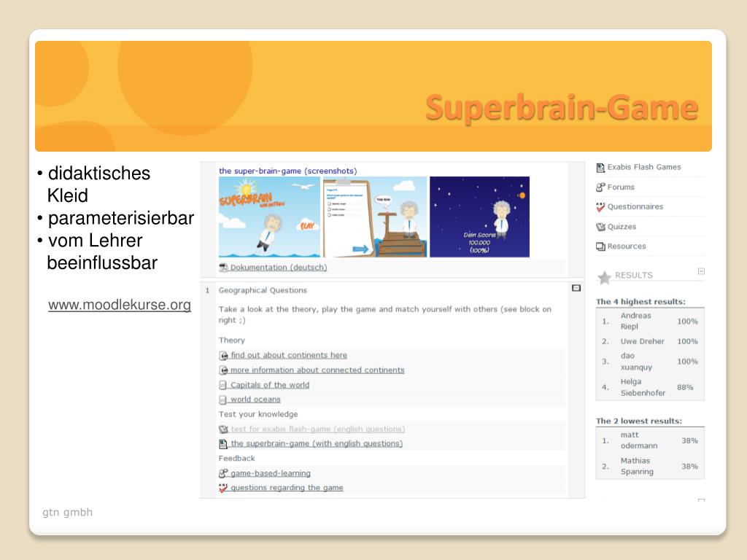Screen dimensions: 747x560
Task: Select Uwe Dreher in highest results
Action: click(642, 341)
